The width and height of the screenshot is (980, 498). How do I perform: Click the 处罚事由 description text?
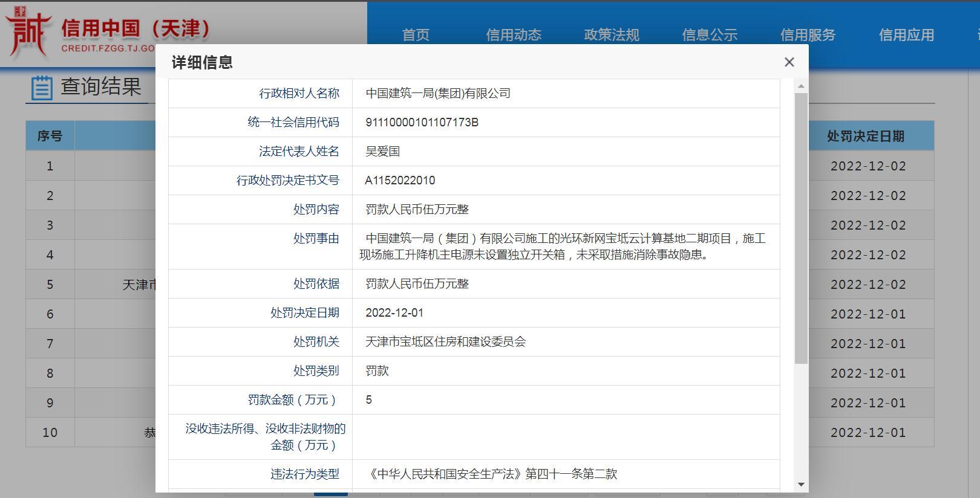[x=563, y=247]
